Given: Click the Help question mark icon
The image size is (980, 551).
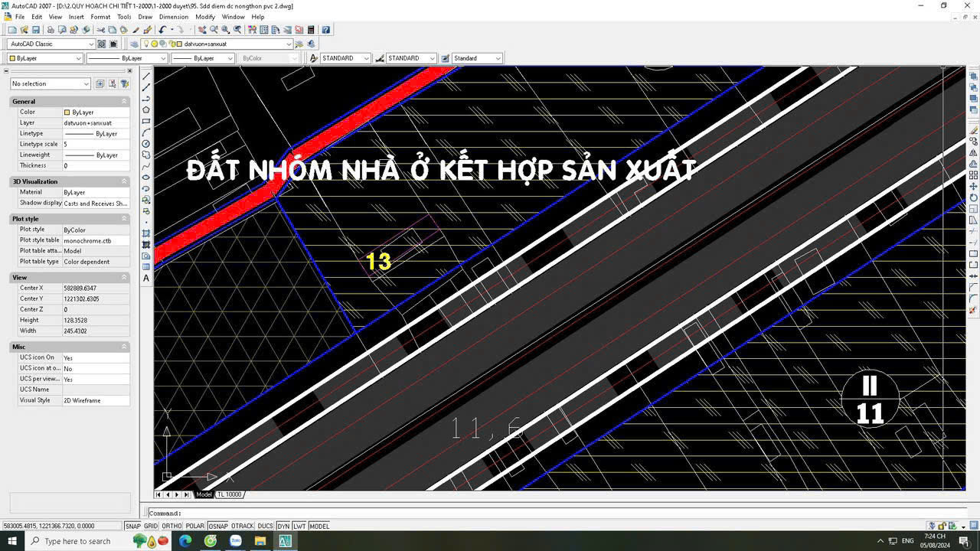Looking at the screenshot, I should tap(326, 30).
